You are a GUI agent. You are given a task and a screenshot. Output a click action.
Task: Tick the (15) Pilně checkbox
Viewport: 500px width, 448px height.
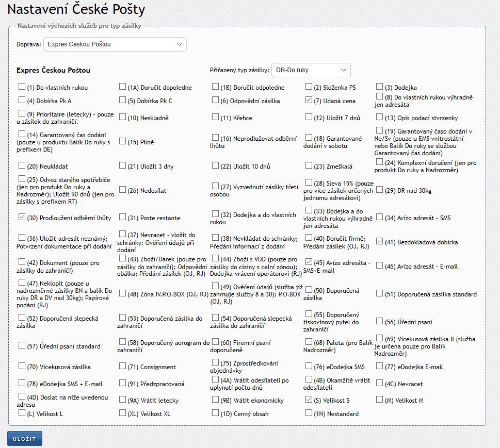tap(123, 141)
